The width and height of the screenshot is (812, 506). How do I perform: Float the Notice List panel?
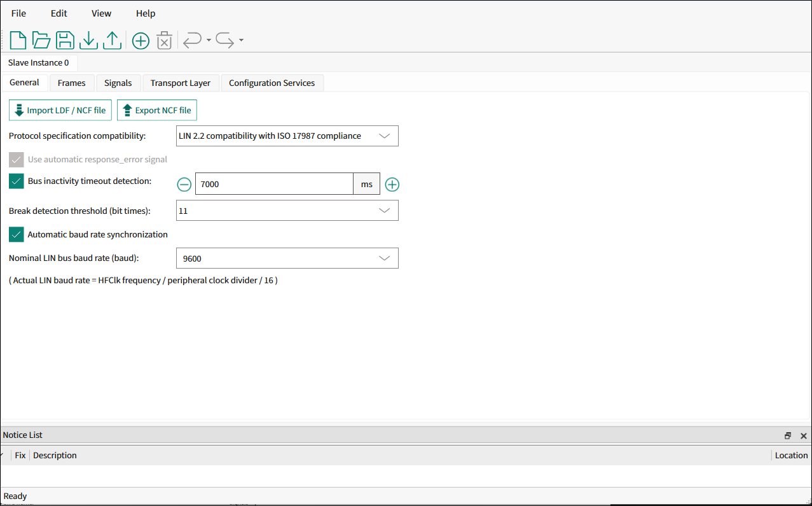click(x=788, y=436)
